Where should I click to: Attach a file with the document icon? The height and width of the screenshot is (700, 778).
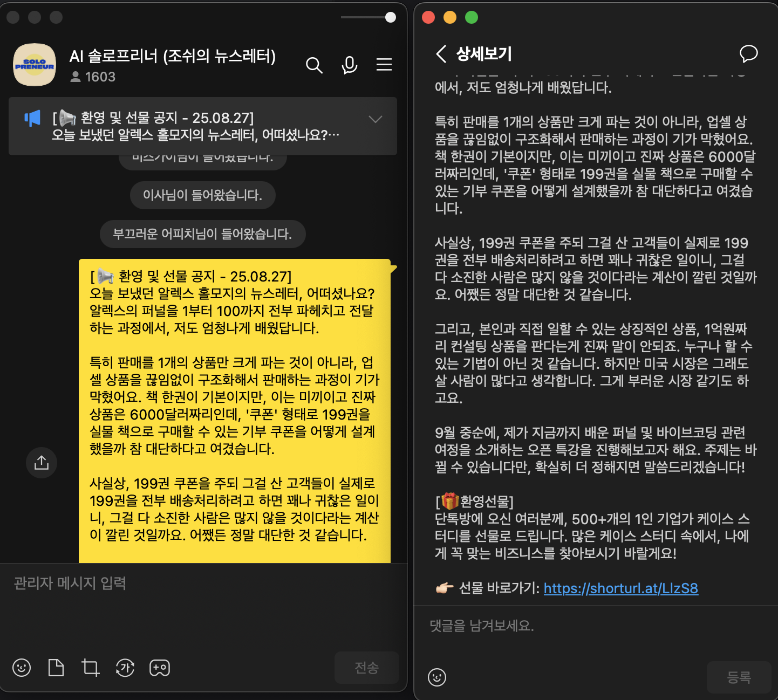pos(56,668)
